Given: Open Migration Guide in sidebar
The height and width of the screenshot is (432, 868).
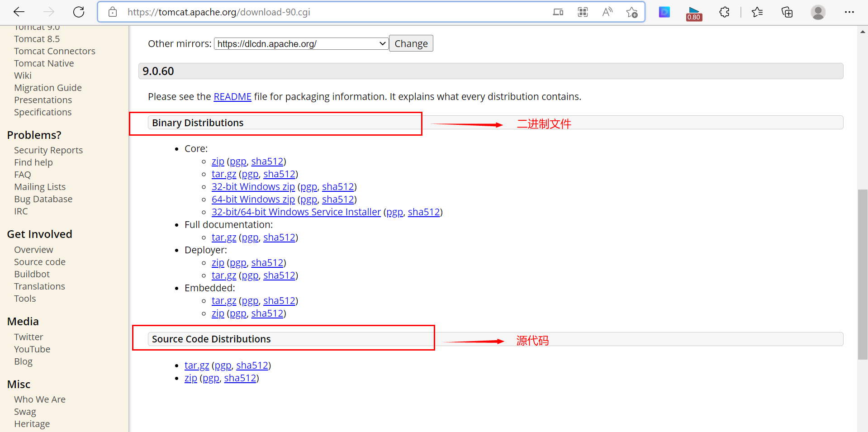Looking at the screenshot, I should click(48, 88).
